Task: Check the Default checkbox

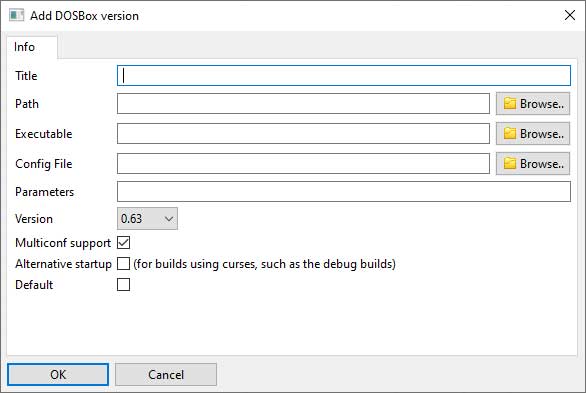Action: (123, 284)
